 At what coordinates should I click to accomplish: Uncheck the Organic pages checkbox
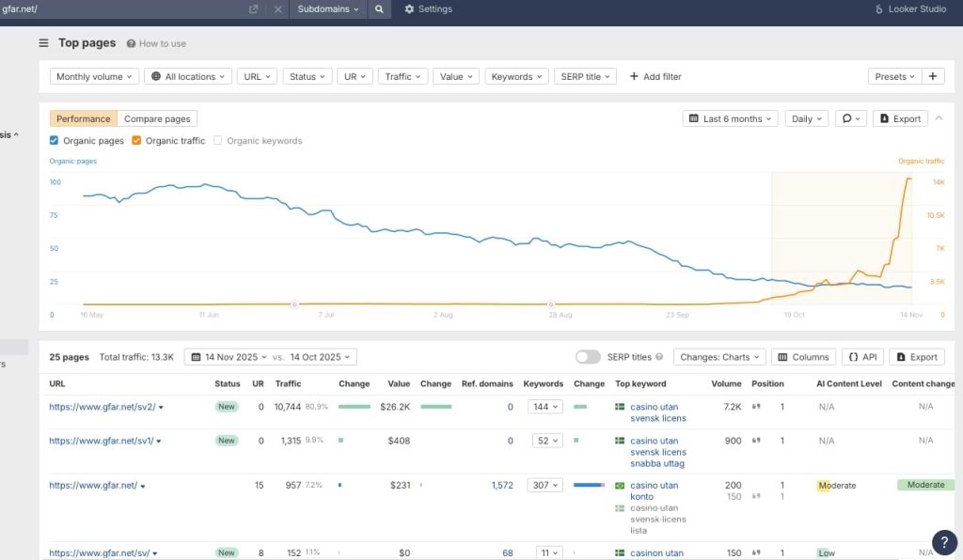click(55, 141)
